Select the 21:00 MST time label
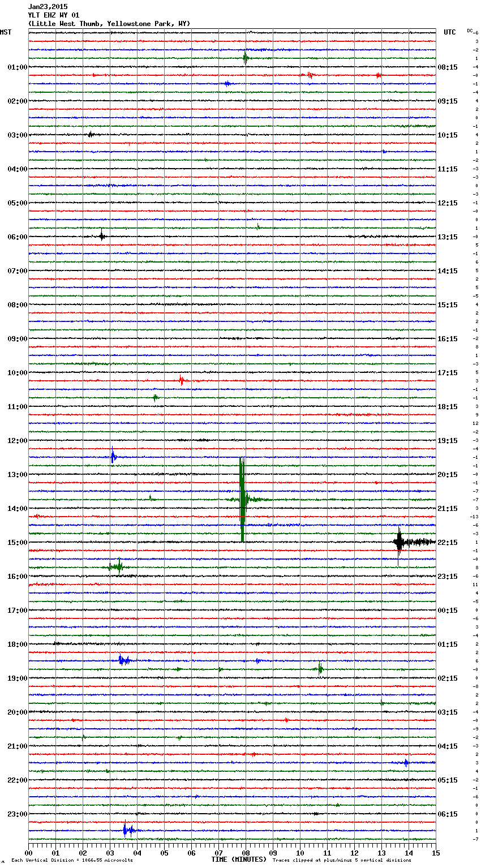Screen dimensions: 481x868 pos(18,746)
